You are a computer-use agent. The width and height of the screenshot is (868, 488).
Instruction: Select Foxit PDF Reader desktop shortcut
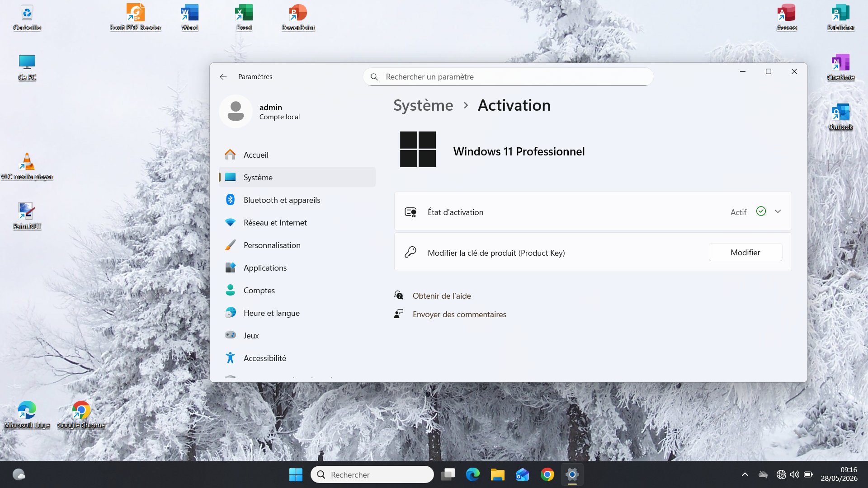pos(135,18)
